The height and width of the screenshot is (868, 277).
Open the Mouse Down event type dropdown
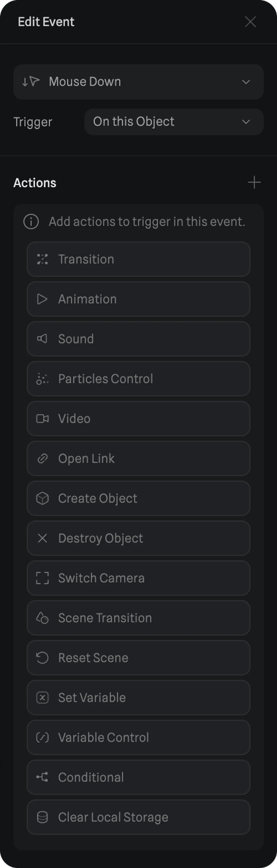[138, 82]
